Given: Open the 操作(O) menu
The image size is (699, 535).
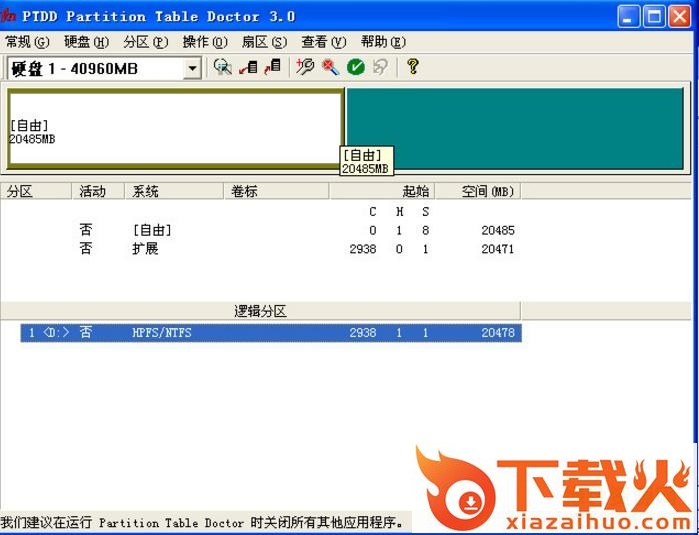Looking at the screenshot, I should [x=205, y=42].
